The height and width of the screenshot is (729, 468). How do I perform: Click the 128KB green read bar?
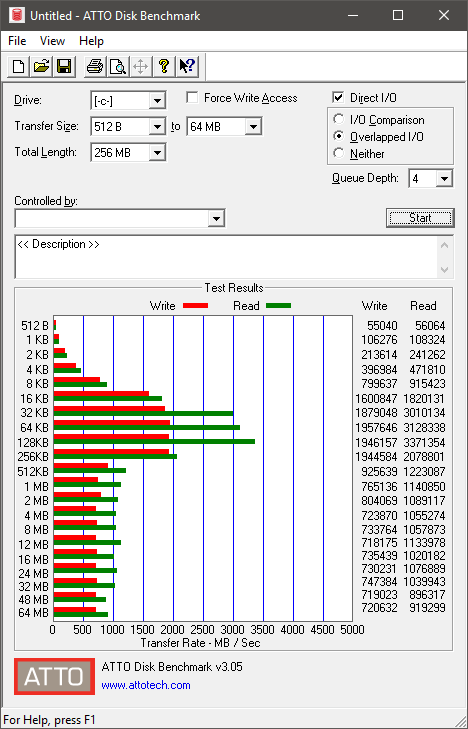(x=154, y=441)
